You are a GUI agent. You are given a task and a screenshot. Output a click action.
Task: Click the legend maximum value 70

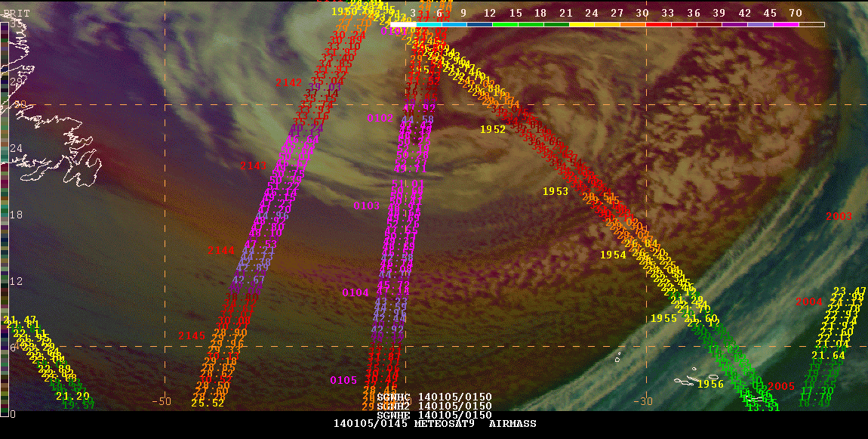tap(796, 13)
